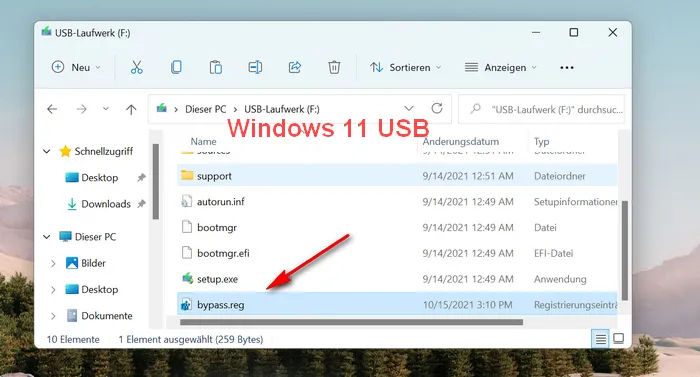This screenshot has width=700, height=377.
Task: Click 'Dieser PC' in address bar
Action: coord(205,109)
